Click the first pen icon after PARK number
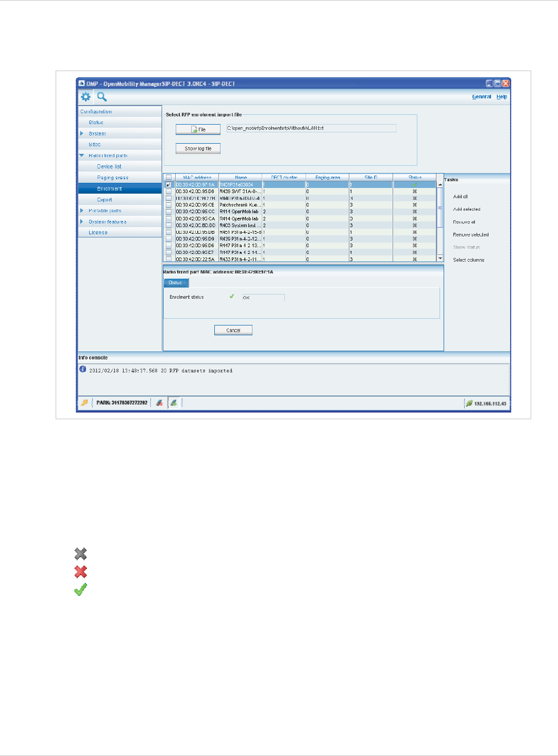This screenshot has height=756, width=558. [160, 403]
